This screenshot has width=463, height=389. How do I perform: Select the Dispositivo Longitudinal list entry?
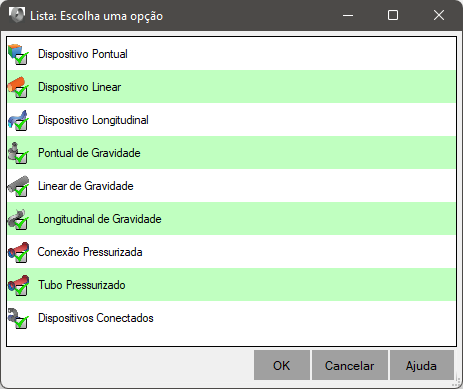tap(231, 120)
